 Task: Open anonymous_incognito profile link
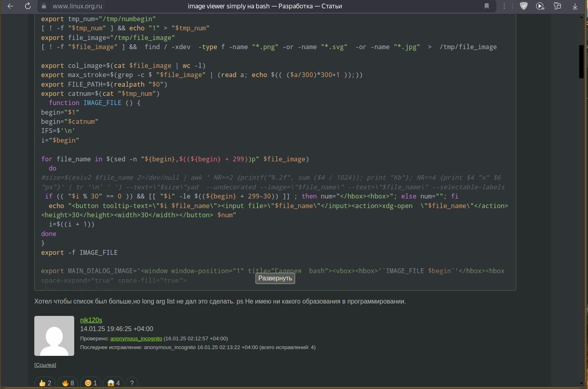click(136, 338)
